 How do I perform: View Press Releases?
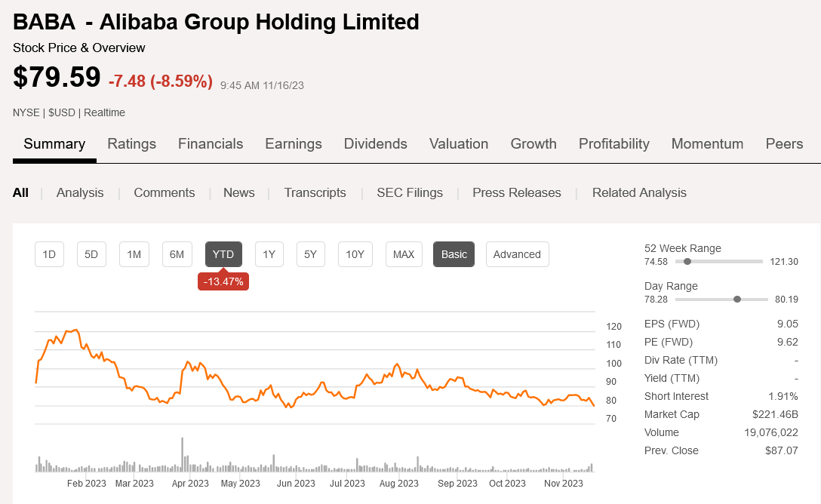[x=517, y=192]
